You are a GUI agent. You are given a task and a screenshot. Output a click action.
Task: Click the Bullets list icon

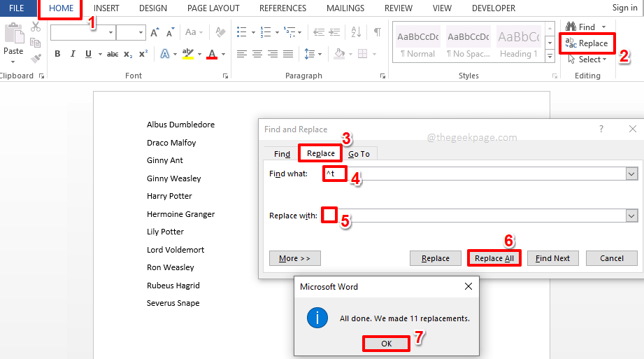coord(241,32)
